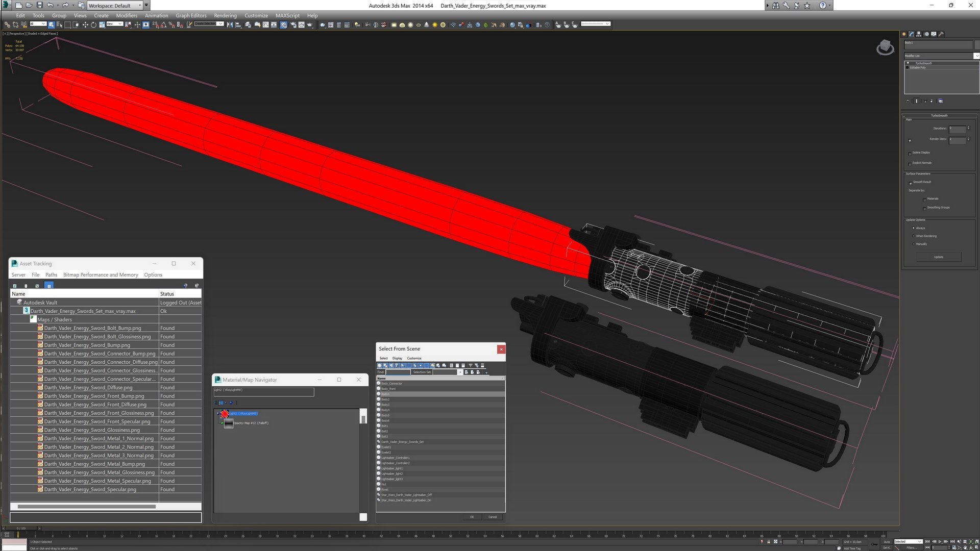This screenshot has height=551, width=980.
Task: Choose the Select and Move tool
Action: tap(85, 24)
